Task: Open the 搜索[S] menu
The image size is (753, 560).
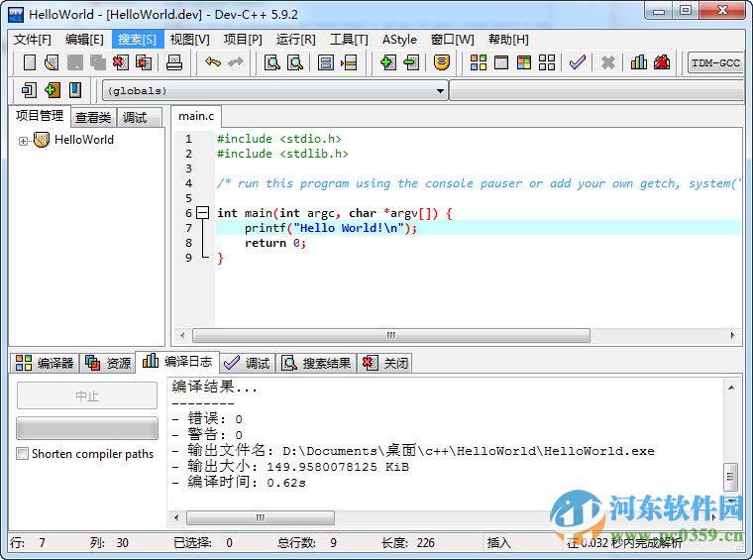Action: coord(138,40)
